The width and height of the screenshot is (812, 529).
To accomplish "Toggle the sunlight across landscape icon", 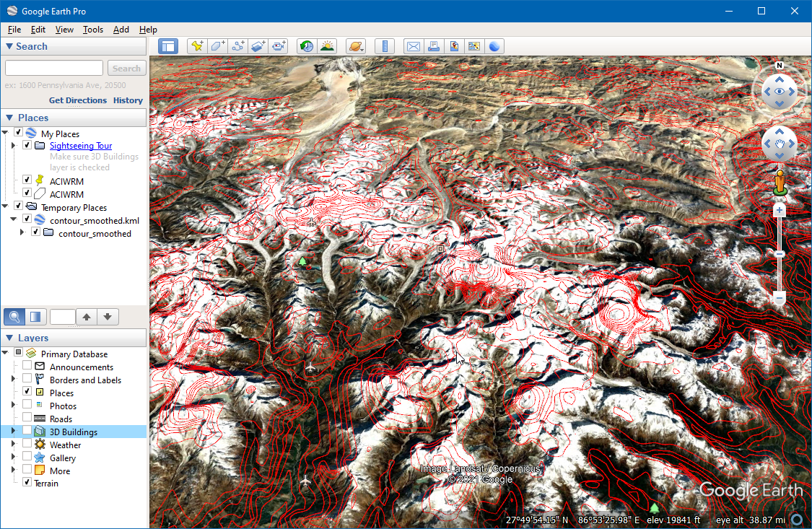I will tap(327, 46).
